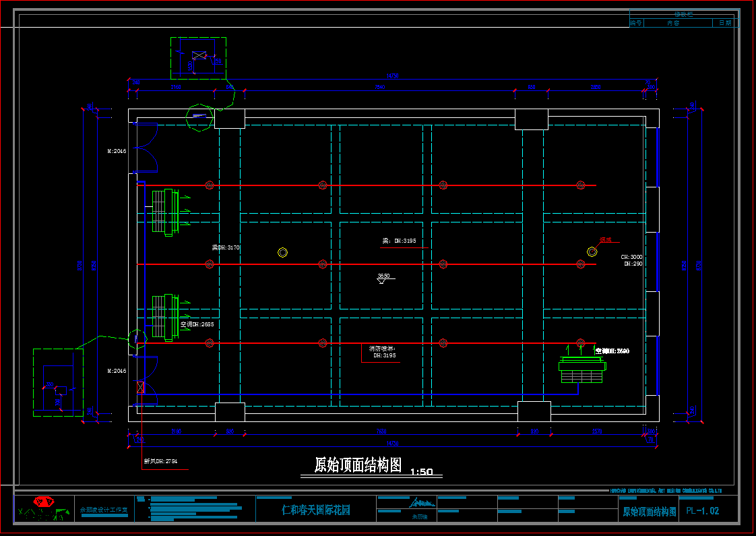Click the 1:50 scale label
Screen dimensions: 756x536
[421, 471]
